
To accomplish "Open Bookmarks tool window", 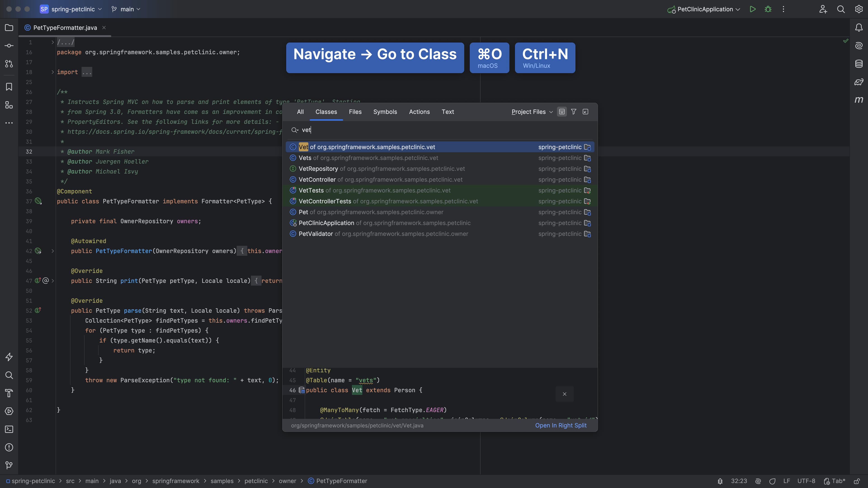I will 9,87.
